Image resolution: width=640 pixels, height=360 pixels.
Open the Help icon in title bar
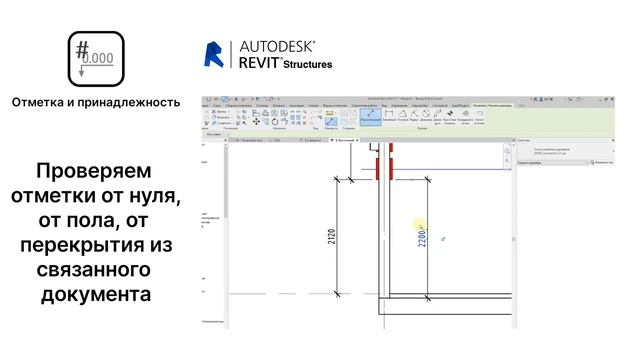point(579,99)
